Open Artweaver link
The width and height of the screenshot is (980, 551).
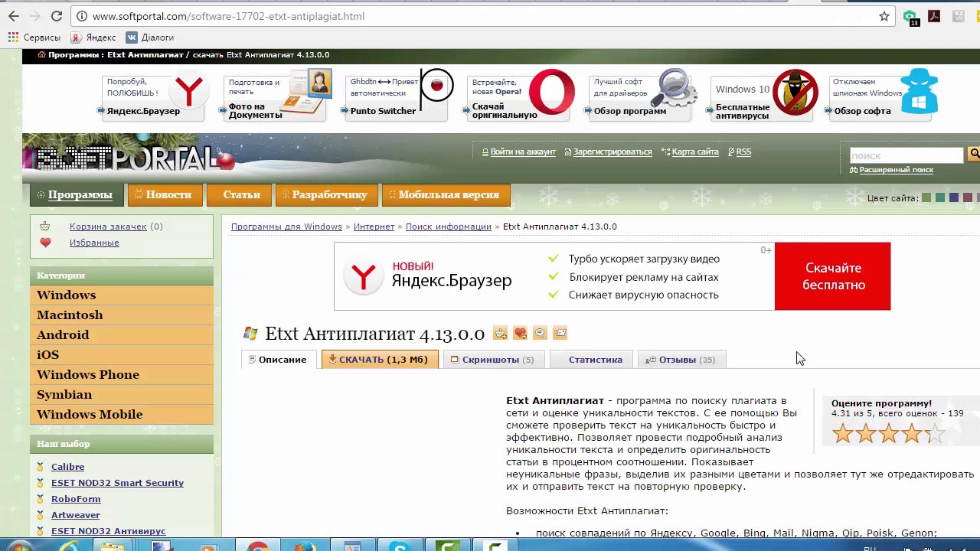[75, 515]
